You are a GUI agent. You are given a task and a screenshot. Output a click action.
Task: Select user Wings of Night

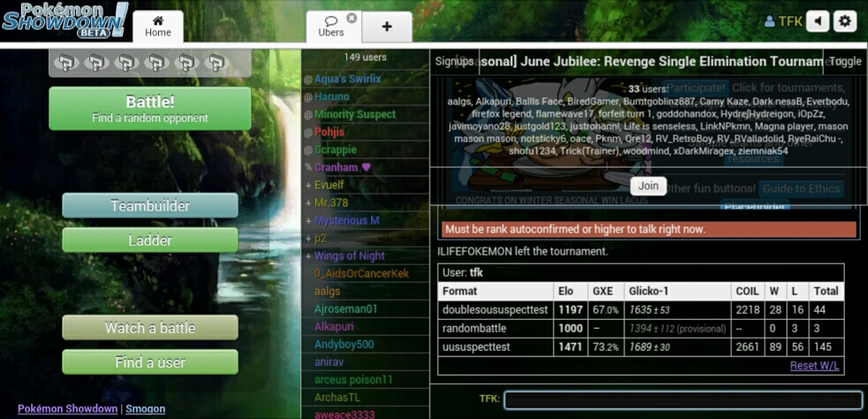pyautogui.click(x=366, y=256)
